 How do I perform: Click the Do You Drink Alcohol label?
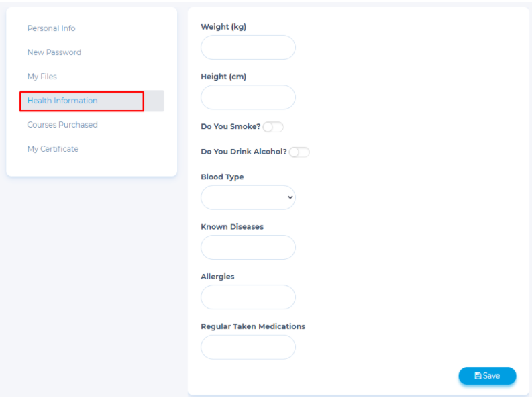click(x=244, y=152)
